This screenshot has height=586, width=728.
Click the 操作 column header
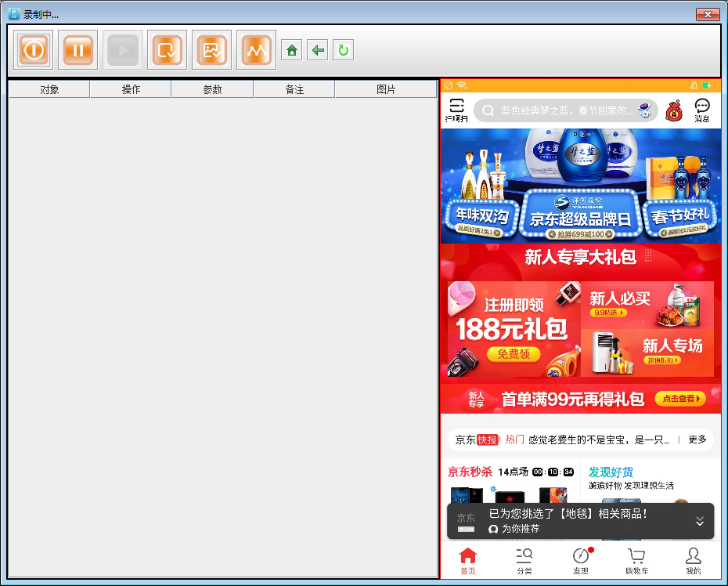click(131, 89)
